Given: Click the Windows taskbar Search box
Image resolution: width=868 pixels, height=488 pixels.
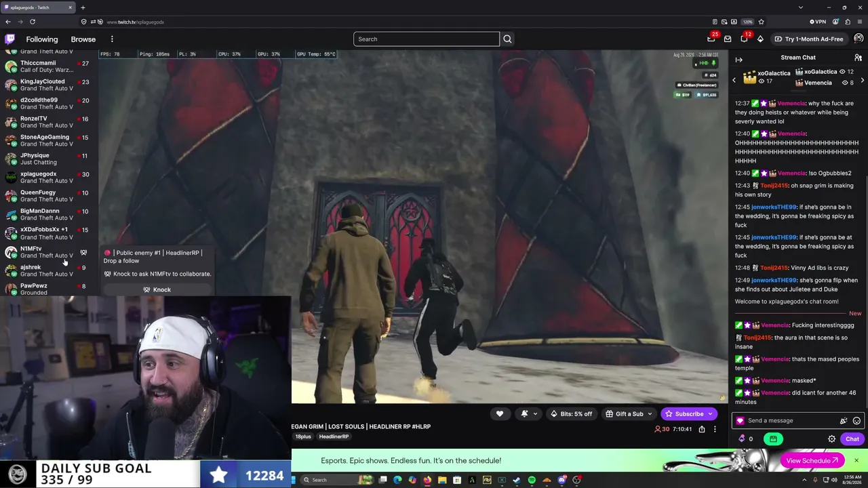Looking at the screenshot, I should pyautogui.click(x=336, y=480).
